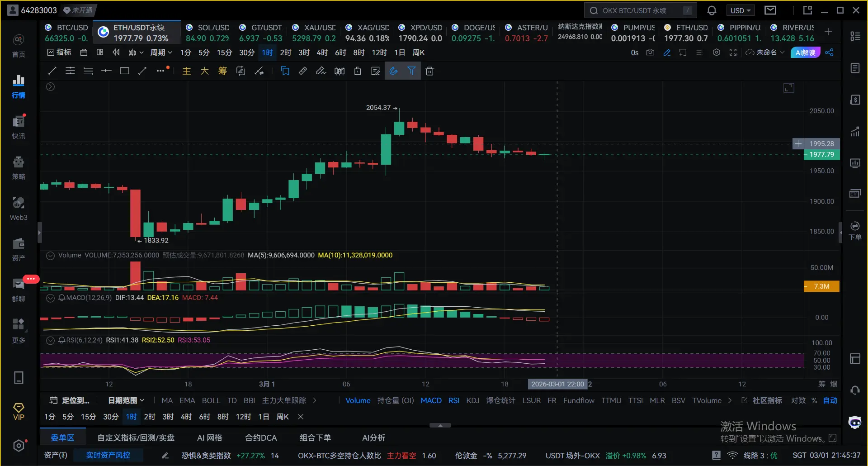Open the 群聊 group chat
This screenshot has width=868, height=466.
pyautogui.click(x=19, y=290)
